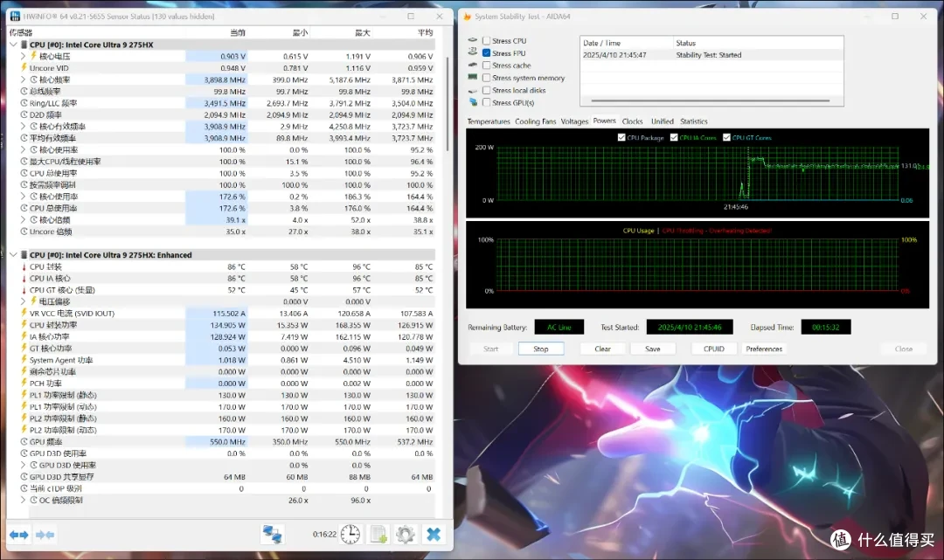Enable the Stress GPU(s) checkbox
Screen dimensions: 944x560
(x=487, y=102)
